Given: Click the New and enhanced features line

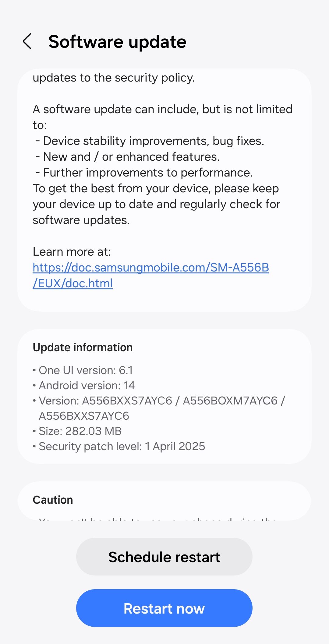Looking at the screenshot, I should (x=131, y=156).
